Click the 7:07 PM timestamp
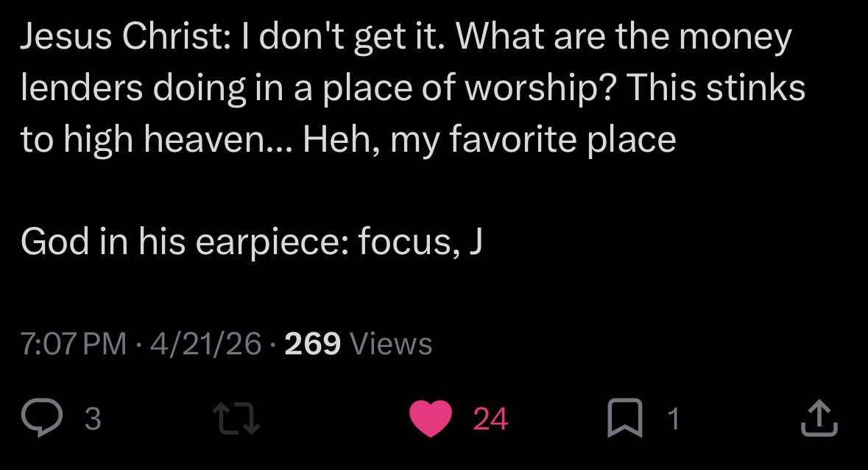This screenshot has height=470, width=868. 74,343
